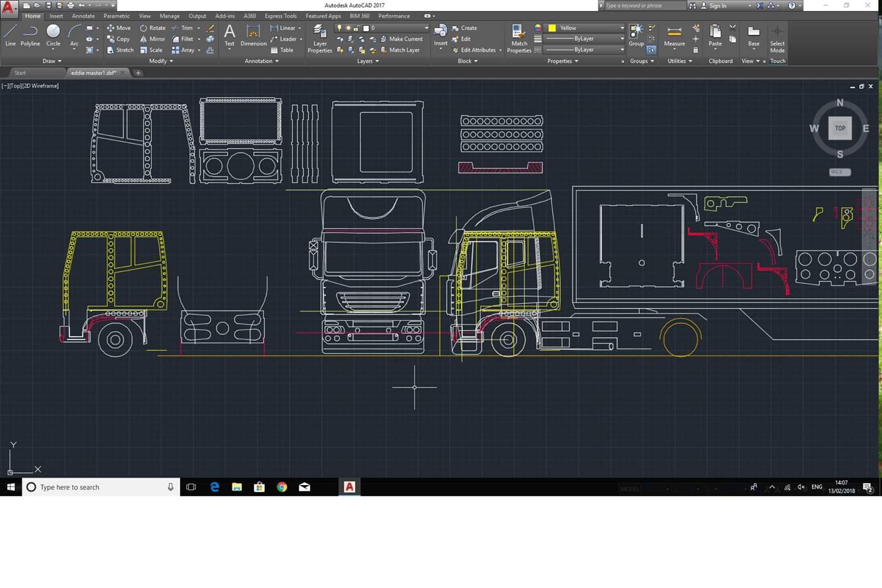
Task: Open the layer selection dropdown
Action: point(426,28)
